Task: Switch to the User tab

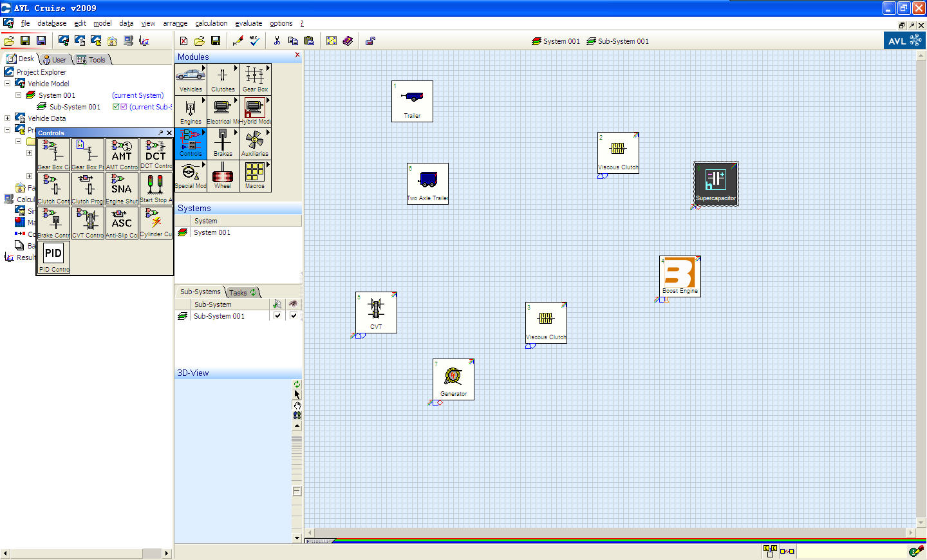Action: pos(56,59)
